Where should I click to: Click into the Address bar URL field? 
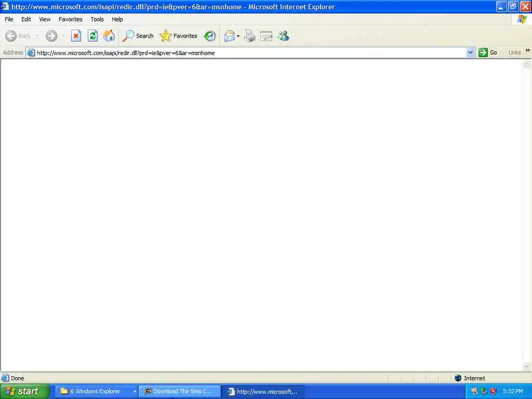[x=250, y=53]
